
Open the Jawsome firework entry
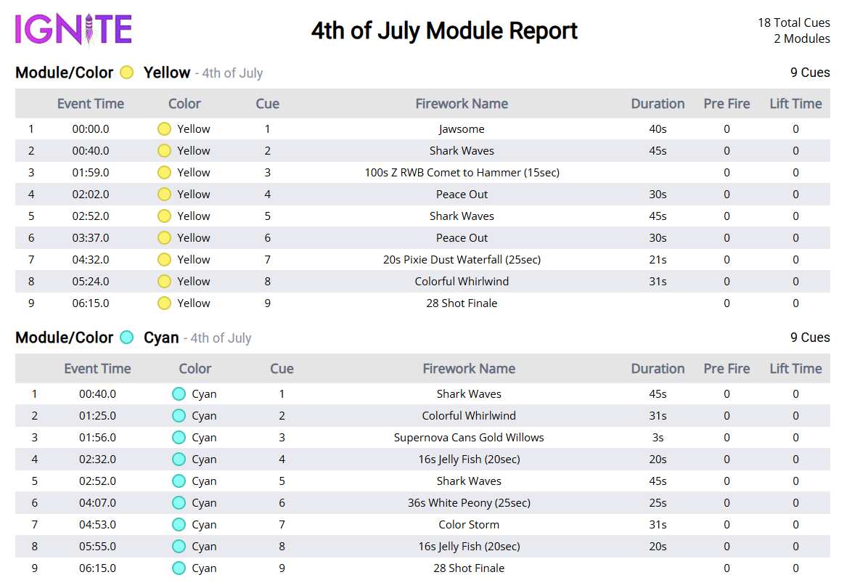[462, 128]
